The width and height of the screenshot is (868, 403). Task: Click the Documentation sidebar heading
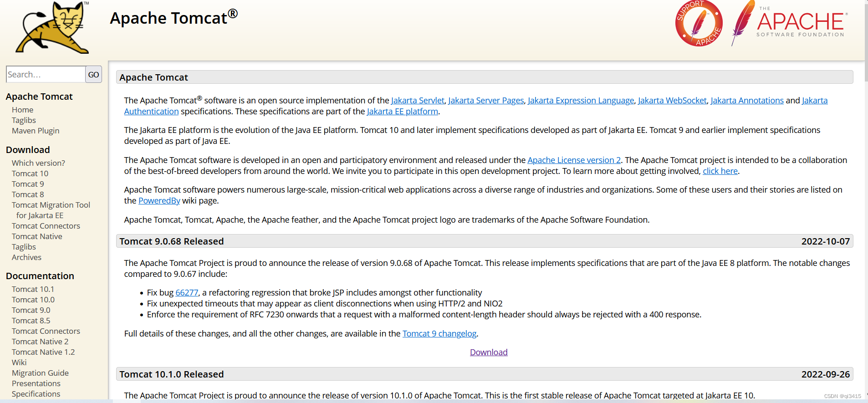pos(40,276)
